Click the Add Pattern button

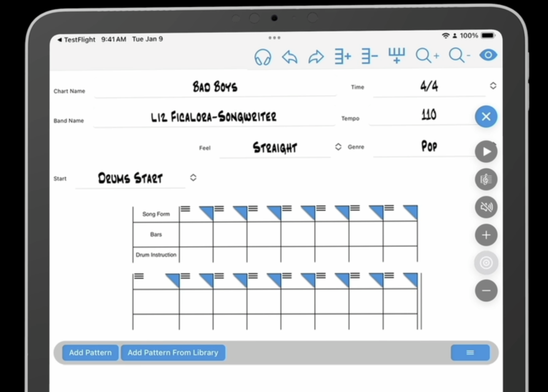tap(90, 352)
